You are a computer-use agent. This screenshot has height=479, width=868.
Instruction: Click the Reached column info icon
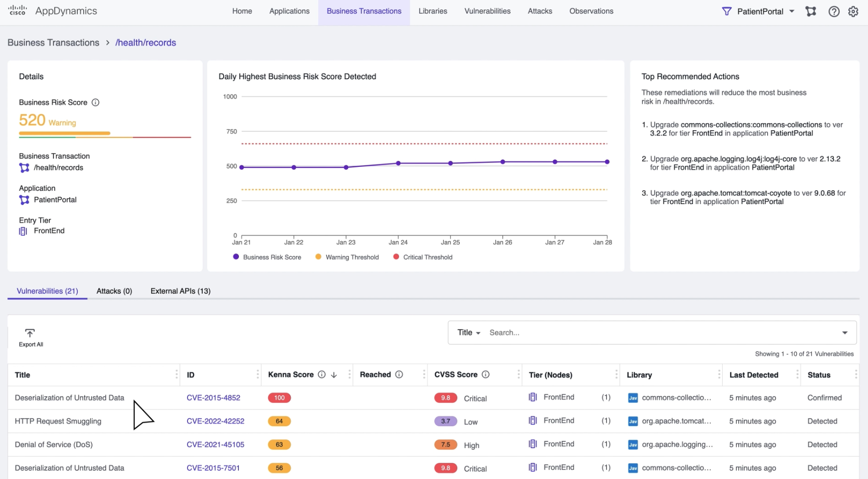point(399,374)
